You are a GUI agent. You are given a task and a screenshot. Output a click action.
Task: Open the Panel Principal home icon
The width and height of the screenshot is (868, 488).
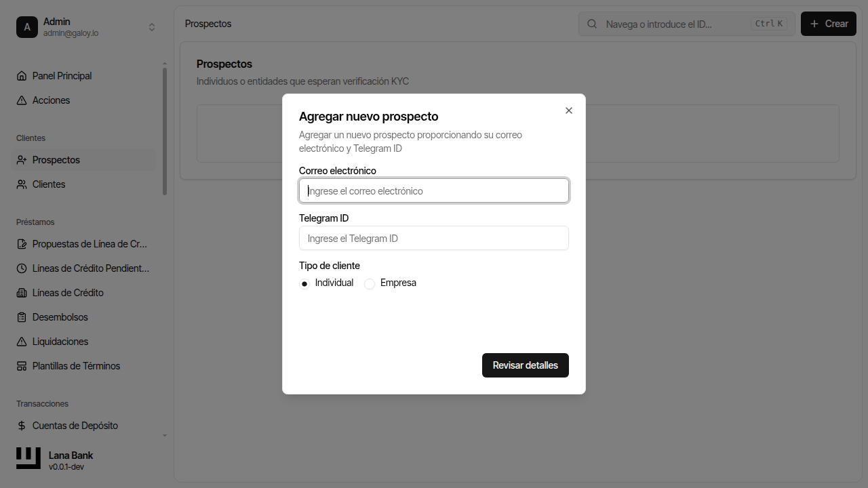coord(22,75)
